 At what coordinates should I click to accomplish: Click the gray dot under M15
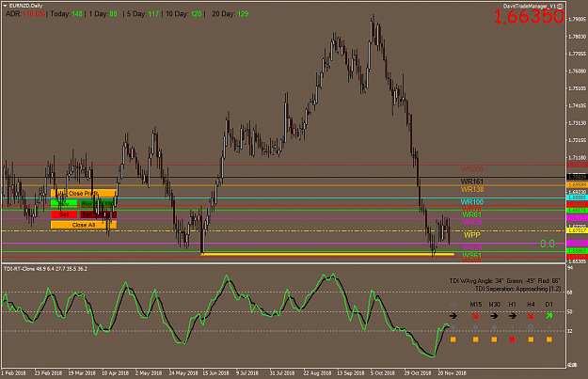pos(475,327)
